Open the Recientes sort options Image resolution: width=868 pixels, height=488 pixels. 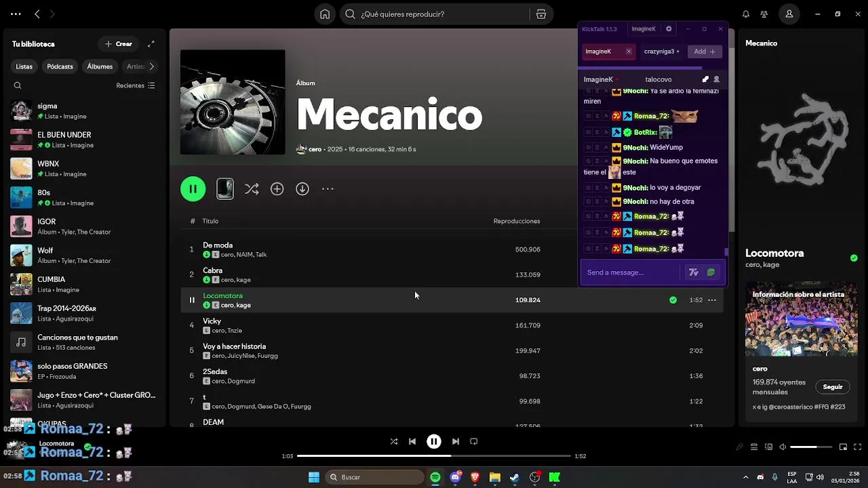(x=136, y=85)
